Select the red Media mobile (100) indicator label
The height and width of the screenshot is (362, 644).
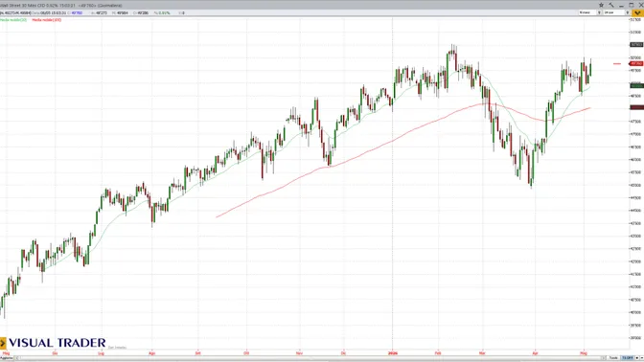(x=46, y=20)
